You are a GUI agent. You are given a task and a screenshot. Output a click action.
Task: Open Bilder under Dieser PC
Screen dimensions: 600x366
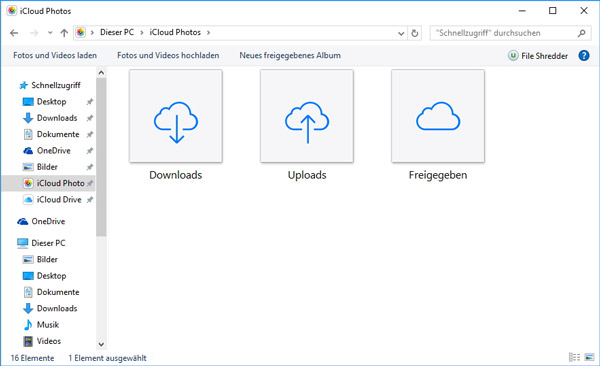click(47, 260)
